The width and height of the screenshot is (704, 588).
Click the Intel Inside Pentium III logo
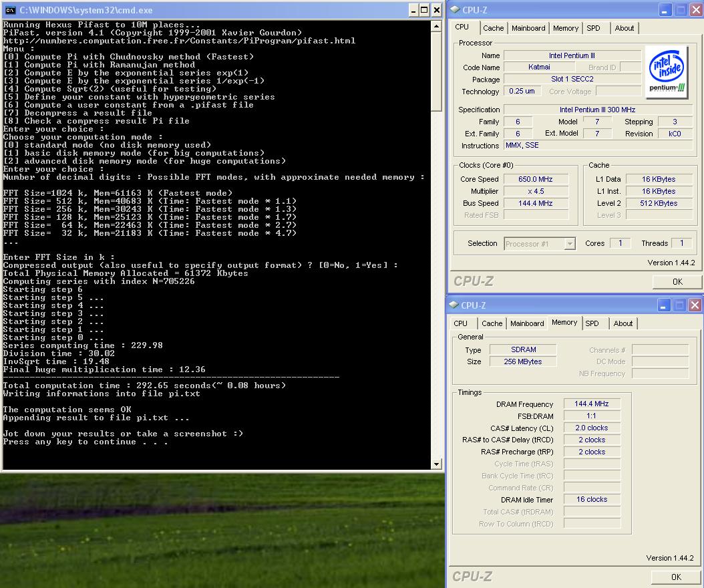pyautogui.click(x=667, y=71)
